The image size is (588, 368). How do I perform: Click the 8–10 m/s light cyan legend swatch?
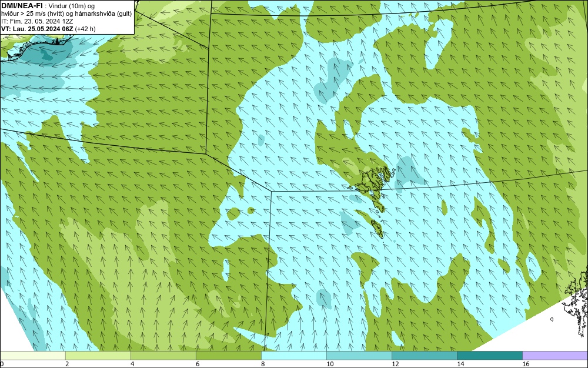(x=293, y=356)
